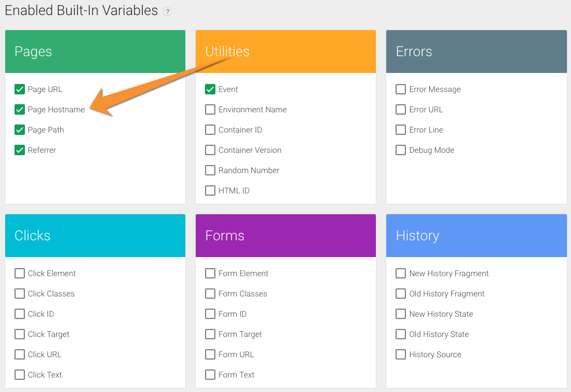Click the purple Forms header
This screenshot has width=571, height=392.
click(285, 236)
